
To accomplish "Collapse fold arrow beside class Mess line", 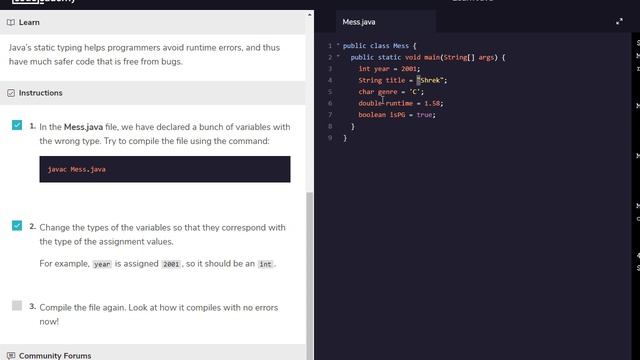I will 338,45.
